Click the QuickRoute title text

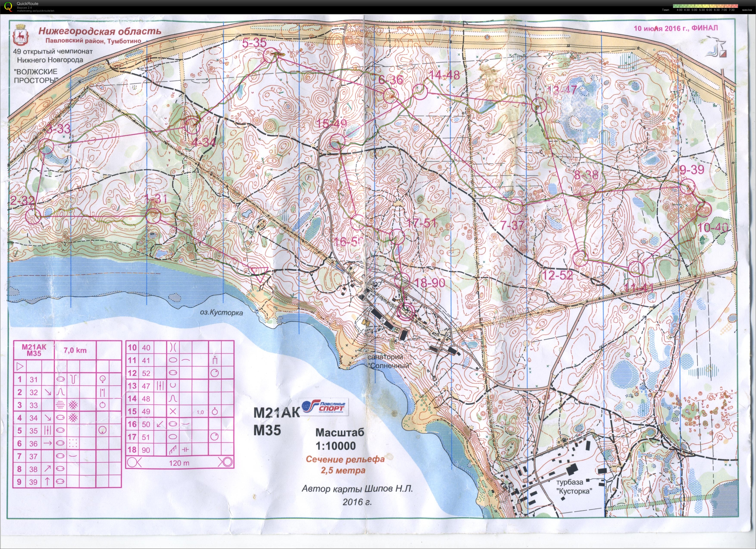[27, 4]
